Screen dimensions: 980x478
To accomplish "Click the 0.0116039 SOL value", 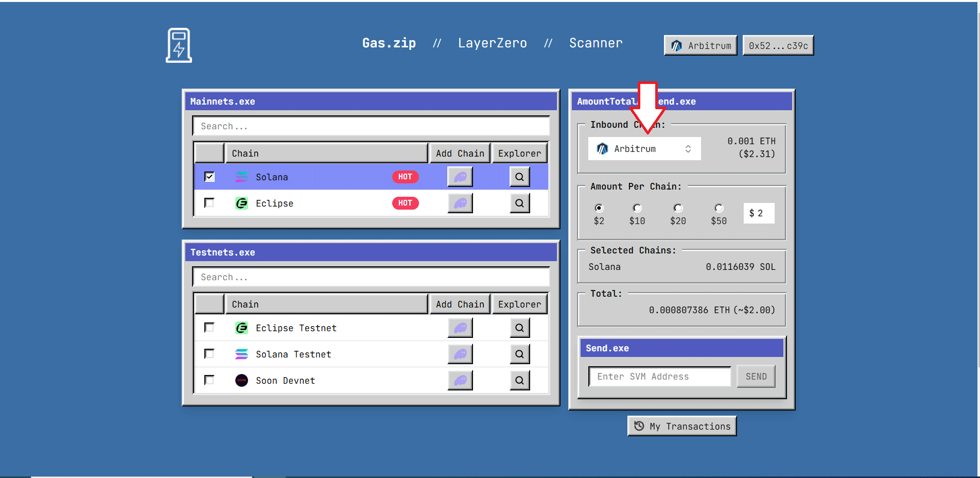I will click(740, 267).
